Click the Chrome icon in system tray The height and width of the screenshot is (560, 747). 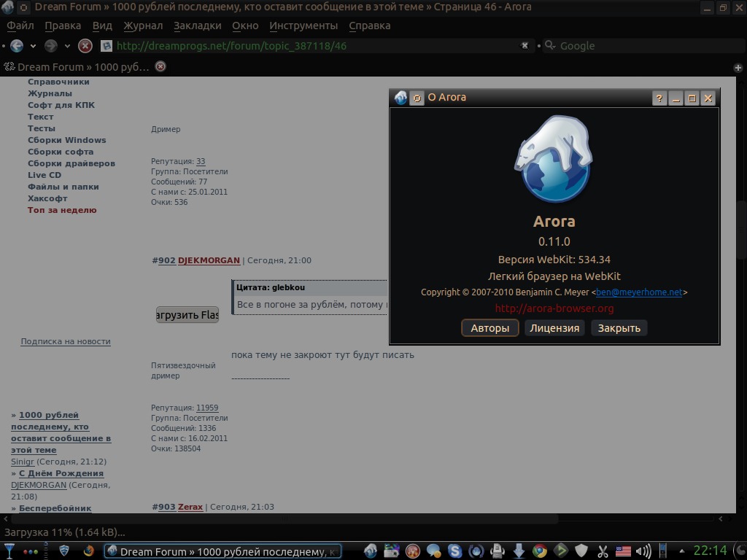(x=540, y=551)
